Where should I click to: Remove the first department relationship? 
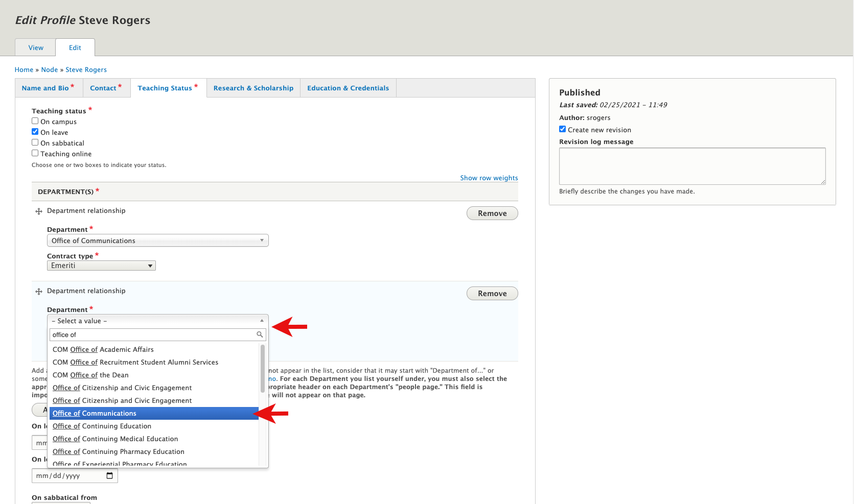(x=492, y=213)
